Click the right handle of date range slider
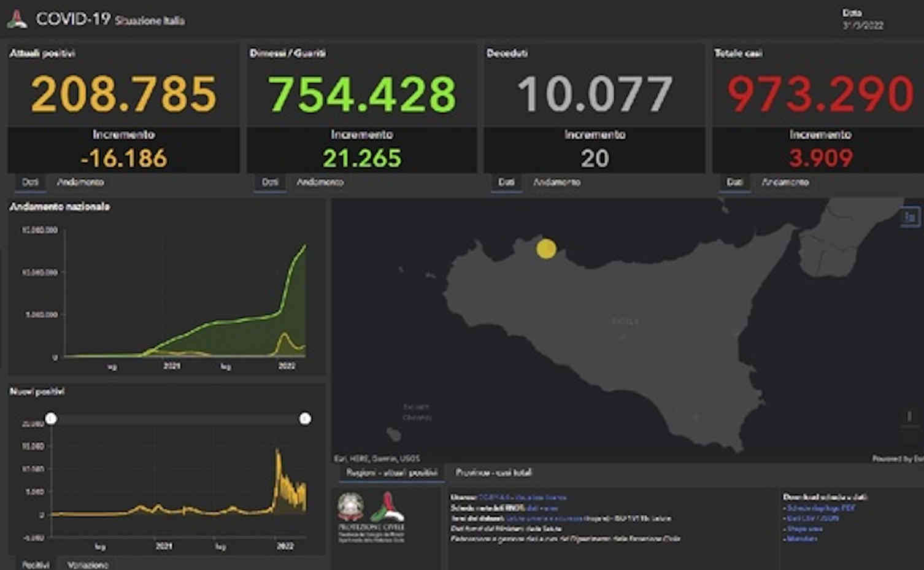Image resolution: width=924 pixels, height=570 pixels. [305, 418]
